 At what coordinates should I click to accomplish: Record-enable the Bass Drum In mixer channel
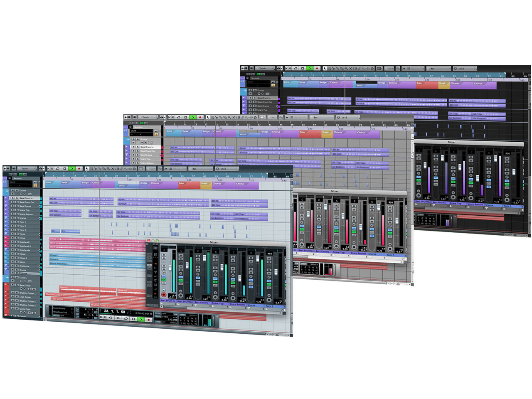[164, 295]
